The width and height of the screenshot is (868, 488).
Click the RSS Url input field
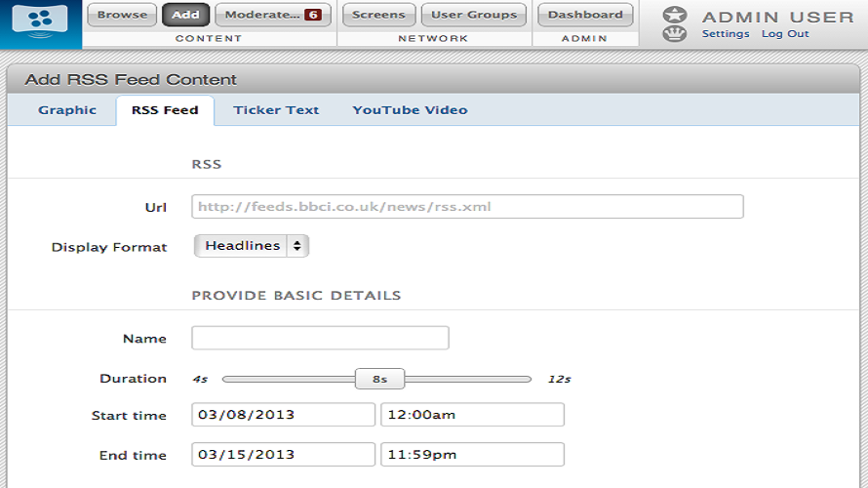click(467, 207)
